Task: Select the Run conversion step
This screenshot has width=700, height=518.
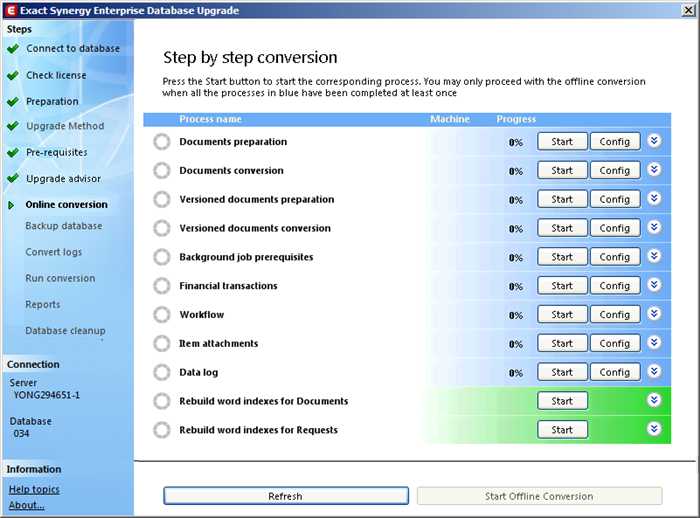Action: tap(60, 278)
